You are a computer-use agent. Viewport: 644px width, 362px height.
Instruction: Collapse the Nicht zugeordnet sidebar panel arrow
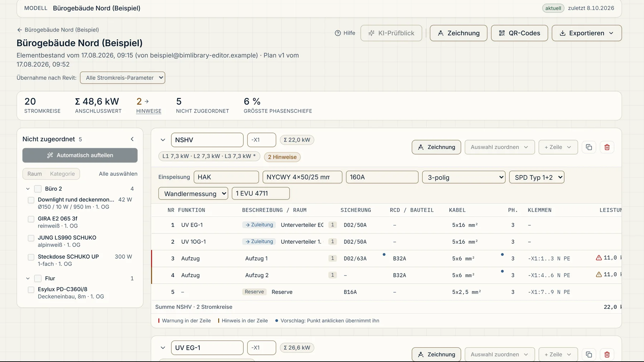point(132,139)
